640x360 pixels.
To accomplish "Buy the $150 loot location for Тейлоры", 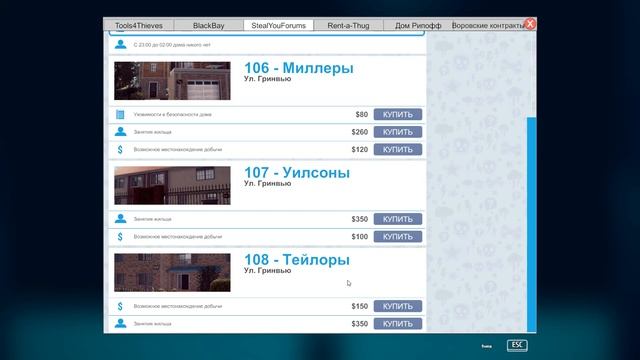I will [398, 306].
